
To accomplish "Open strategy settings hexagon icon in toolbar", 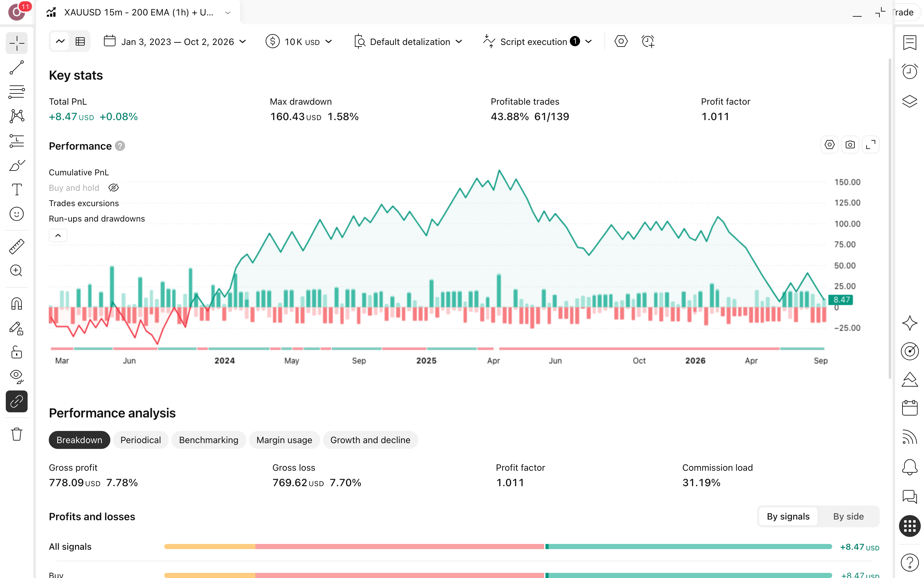I will click(621, 41).
